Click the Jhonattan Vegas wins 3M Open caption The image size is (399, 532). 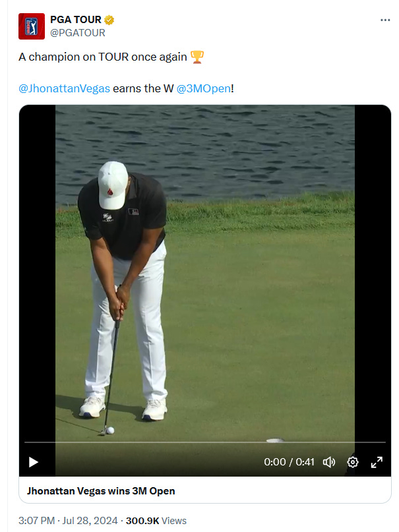(x=101, y=491)
